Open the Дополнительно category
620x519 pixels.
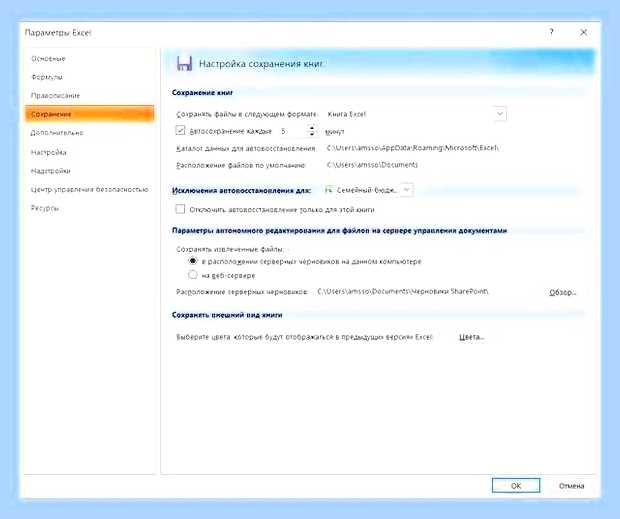(x=57, y=133)
